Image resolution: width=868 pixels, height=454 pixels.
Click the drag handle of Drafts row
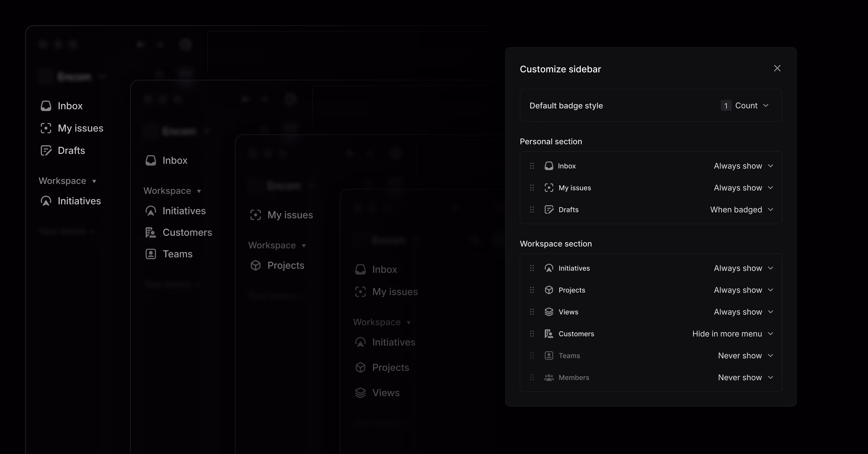point(532,210)
